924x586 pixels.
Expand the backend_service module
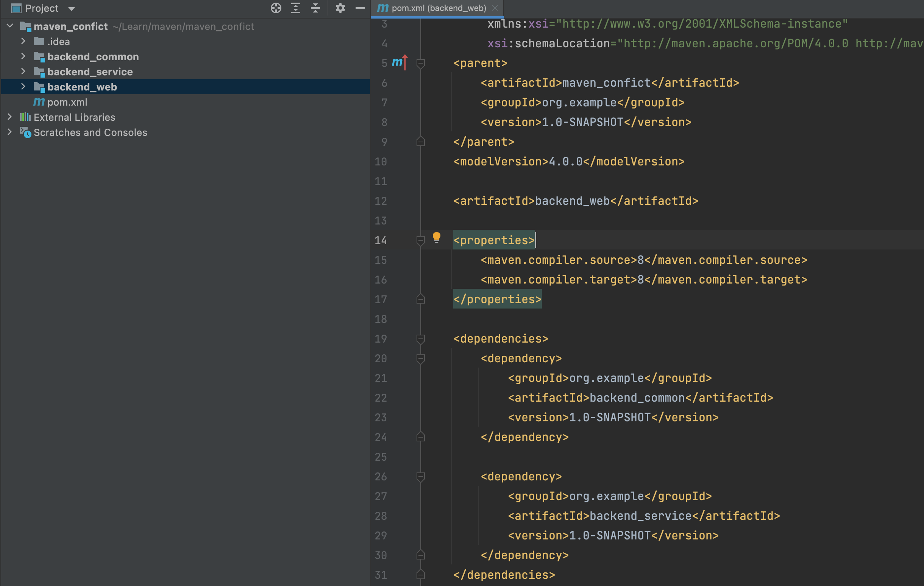pyautogui.click(x=23, y=71)
